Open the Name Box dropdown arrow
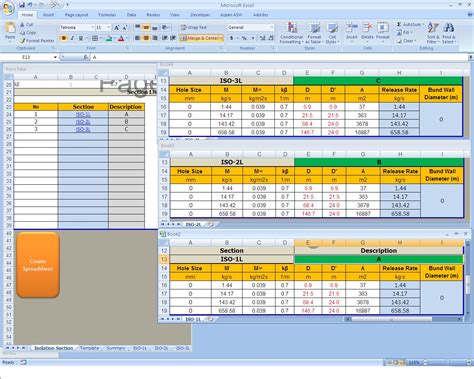Image resolution: width=474 pixels, height=379 pixels. click(x=55, y=57)
